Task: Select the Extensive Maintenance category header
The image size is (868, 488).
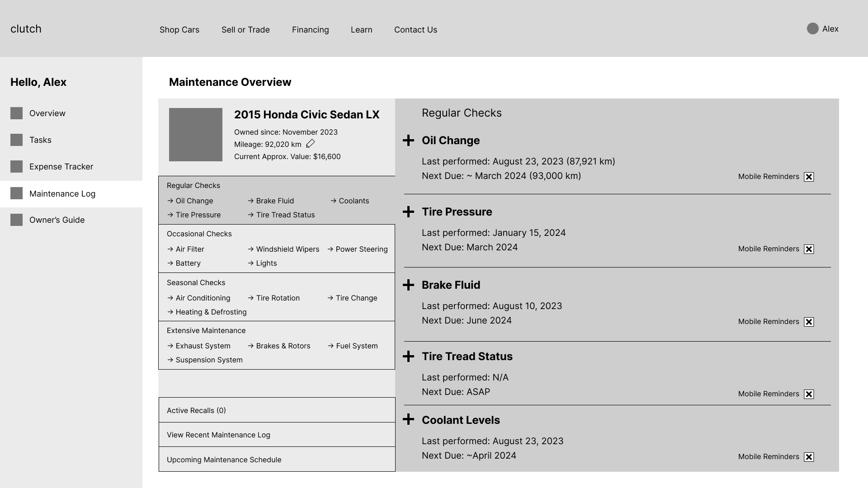Action: point(206,331)
